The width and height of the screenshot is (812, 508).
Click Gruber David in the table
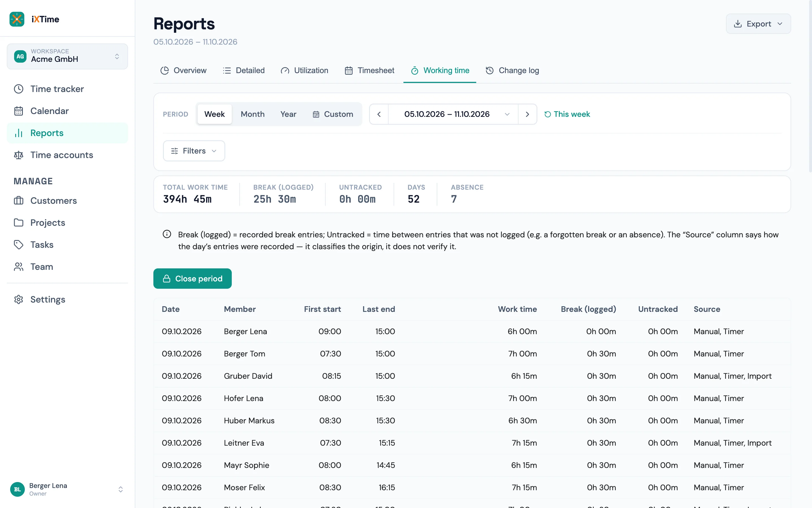(248, 376)
